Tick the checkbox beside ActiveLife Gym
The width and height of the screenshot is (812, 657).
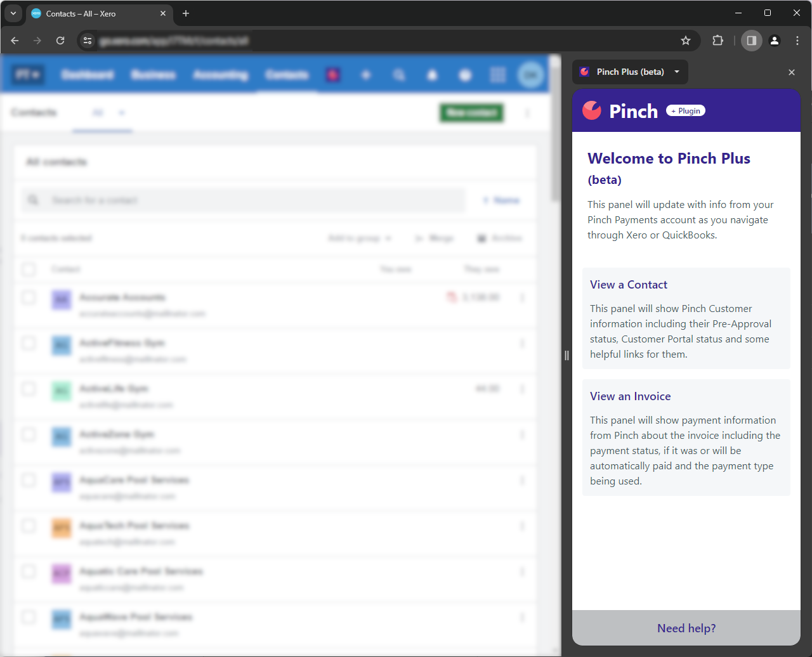pyautogui.click(x=29, y=389)
